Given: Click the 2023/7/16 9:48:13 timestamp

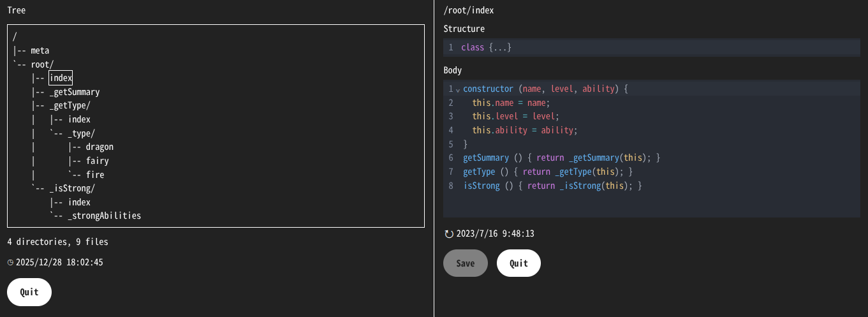Looking at the screenshot, I should click(495, 234).
